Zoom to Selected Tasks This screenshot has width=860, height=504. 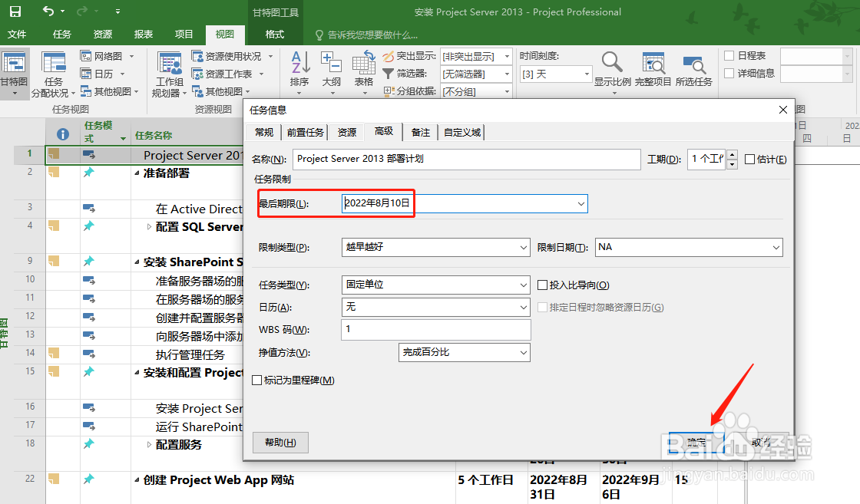tap(694, 70)
